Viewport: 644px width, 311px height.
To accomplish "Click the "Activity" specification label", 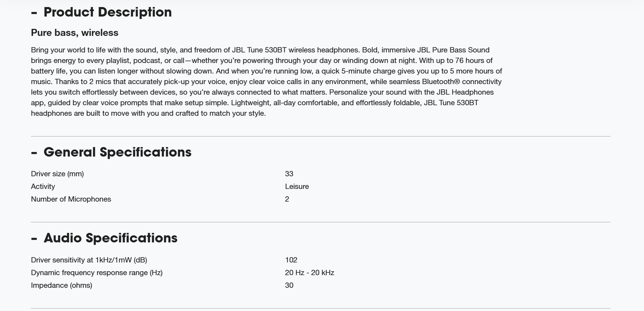I will coord(43,186).
